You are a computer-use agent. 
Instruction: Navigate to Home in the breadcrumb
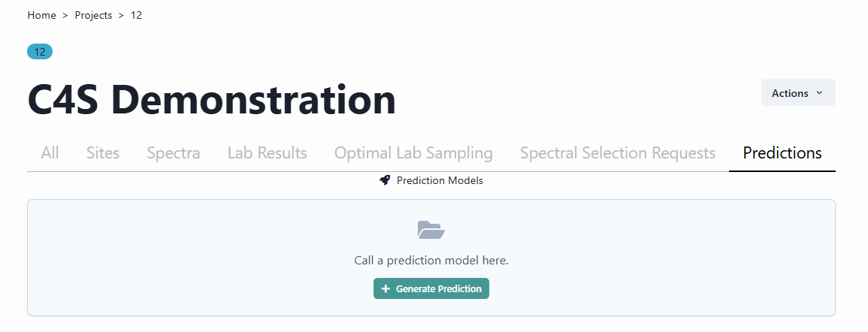pos(42,15)
